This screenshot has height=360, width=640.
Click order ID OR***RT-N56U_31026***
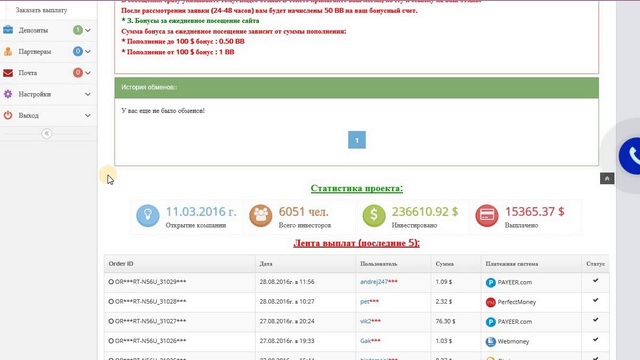pyautogui.click(x=150, y=341)
